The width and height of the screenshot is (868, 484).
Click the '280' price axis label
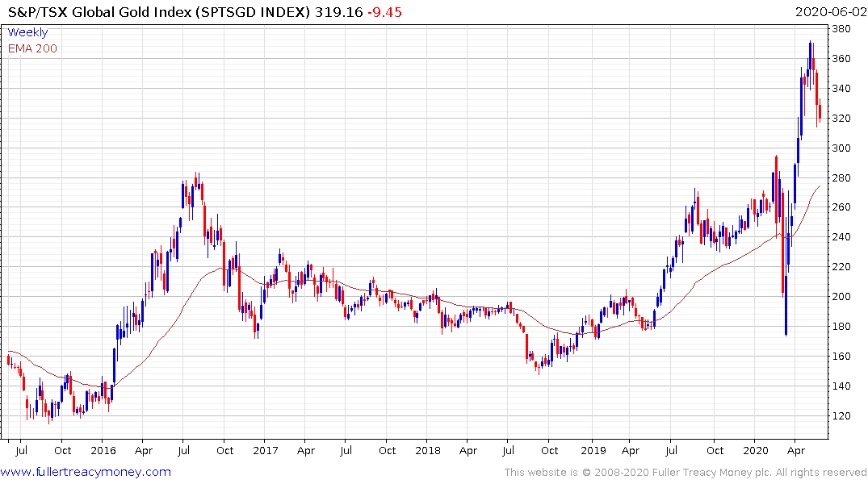coord(841,178)
